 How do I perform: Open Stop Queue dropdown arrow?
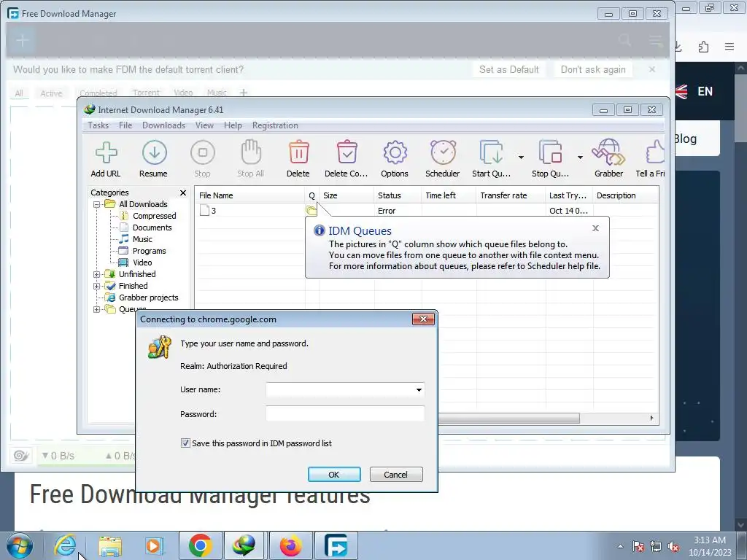580,157
